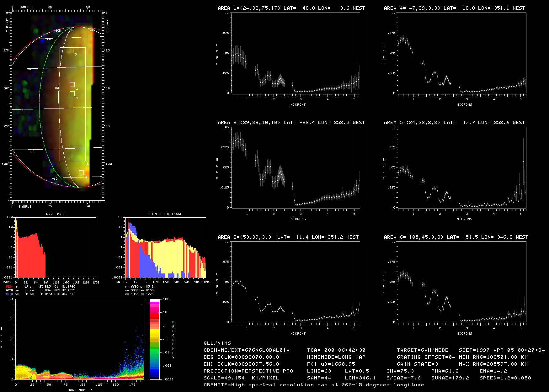The image size is (549, 392).
Task: Click the TARGET=GANYMEDE text
Action: click(x=422, y=350)
